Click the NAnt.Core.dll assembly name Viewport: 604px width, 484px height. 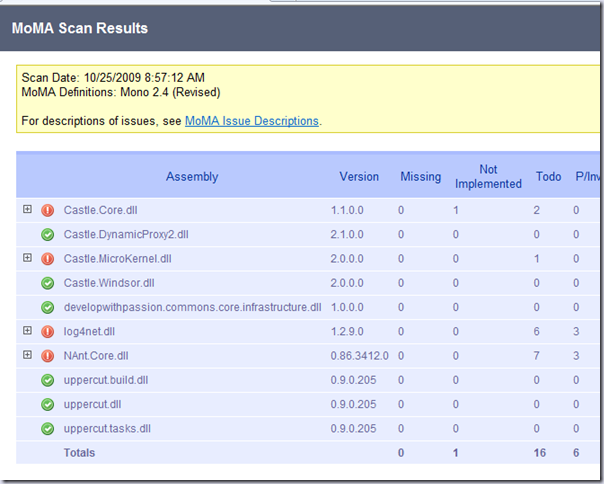[x=96, y=356]
